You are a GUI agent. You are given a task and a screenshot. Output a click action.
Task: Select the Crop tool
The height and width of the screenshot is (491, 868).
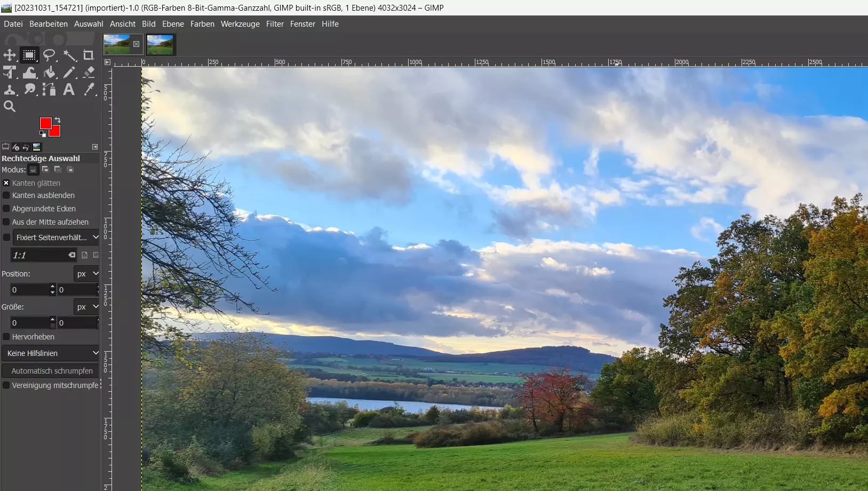[89, 55]
